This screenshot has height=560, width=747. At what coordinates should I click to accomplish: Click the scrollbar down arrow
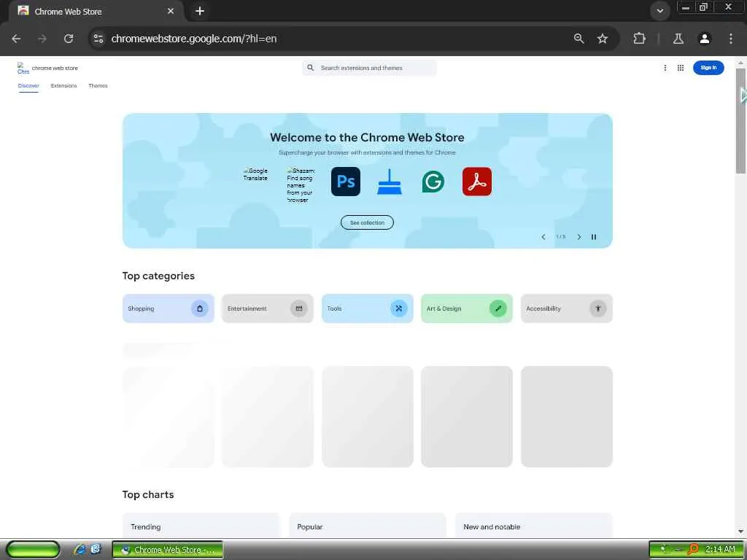pos(740,532)
